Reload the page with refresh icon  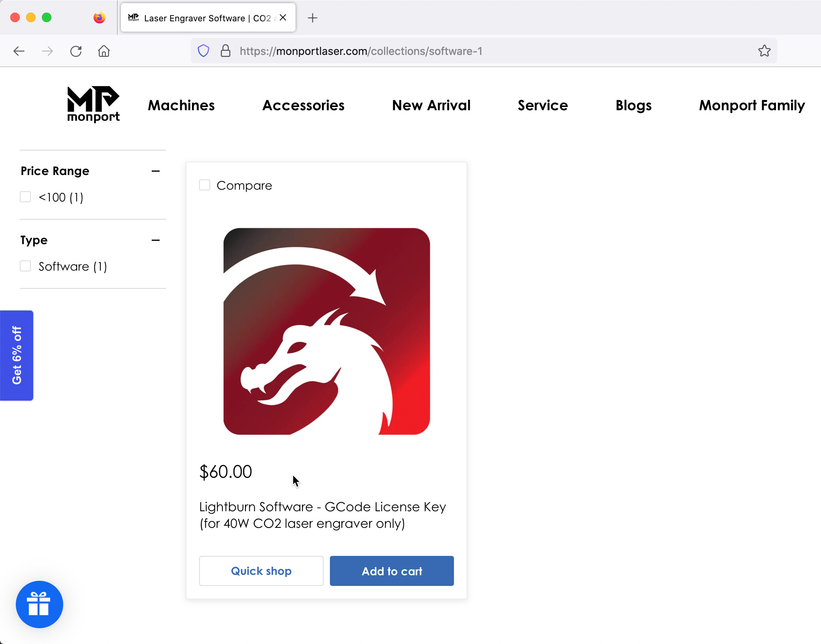(76, 51)
